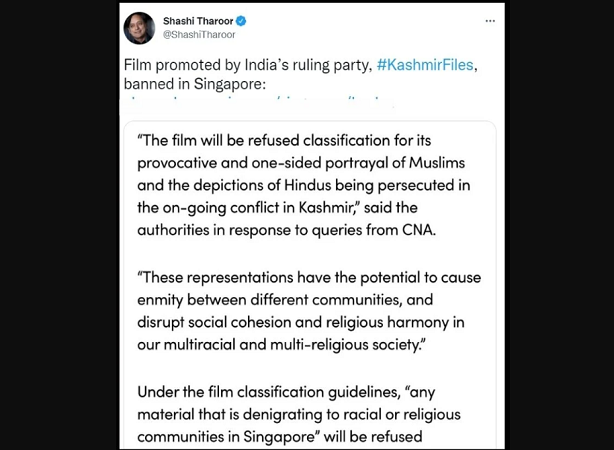
Task: Click the black area right of the tweet
Action: pyautogui.click(x=559, y=225)
